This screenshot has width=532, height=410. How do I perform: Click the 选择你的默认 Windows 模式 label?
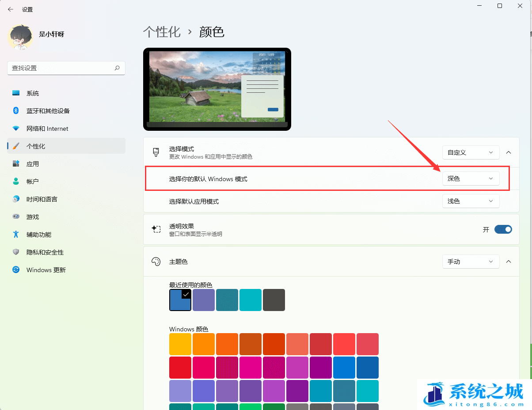(208, 179)
